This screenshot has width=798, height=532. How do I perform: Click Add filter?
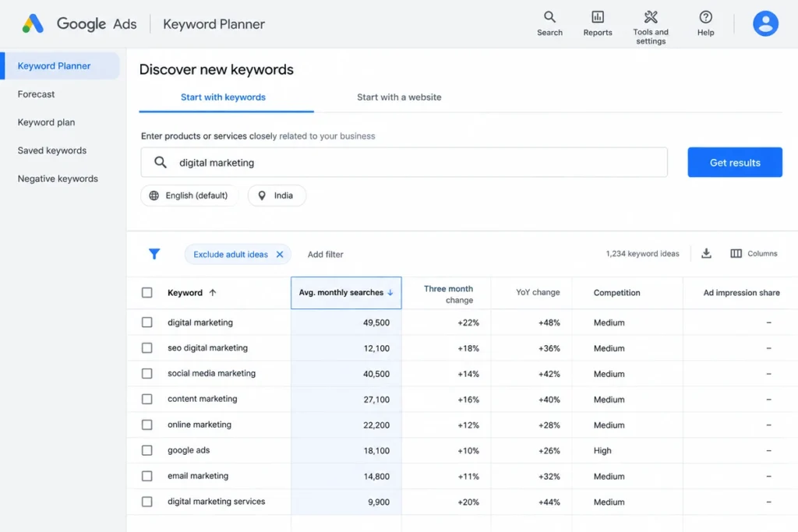tap(325, 254)
